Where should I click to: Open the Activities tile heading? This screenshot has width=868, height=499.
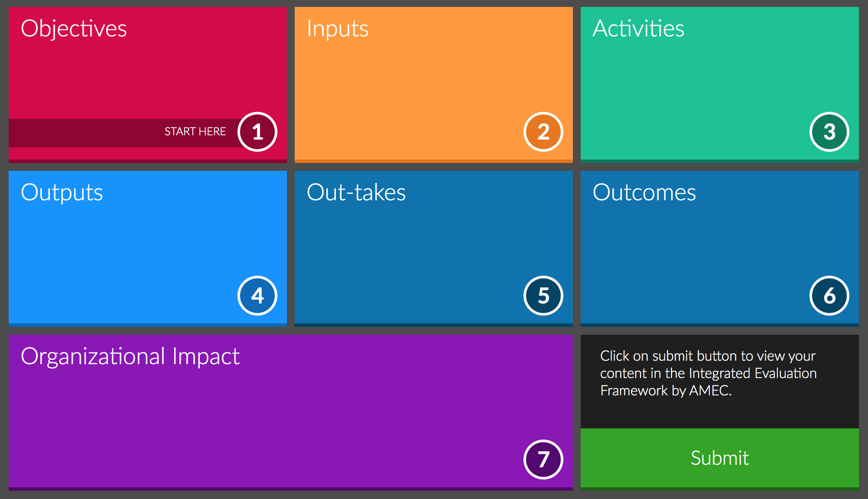[638, 29]
